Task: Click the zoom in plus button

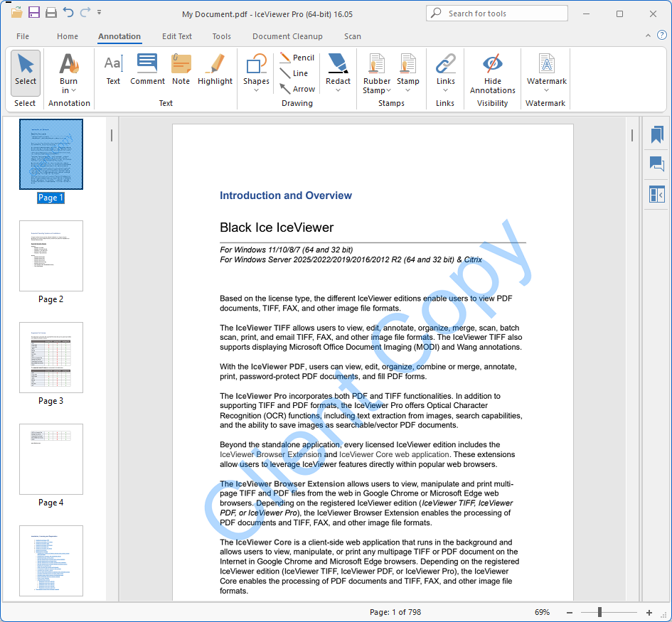Action: click(649, 613)
